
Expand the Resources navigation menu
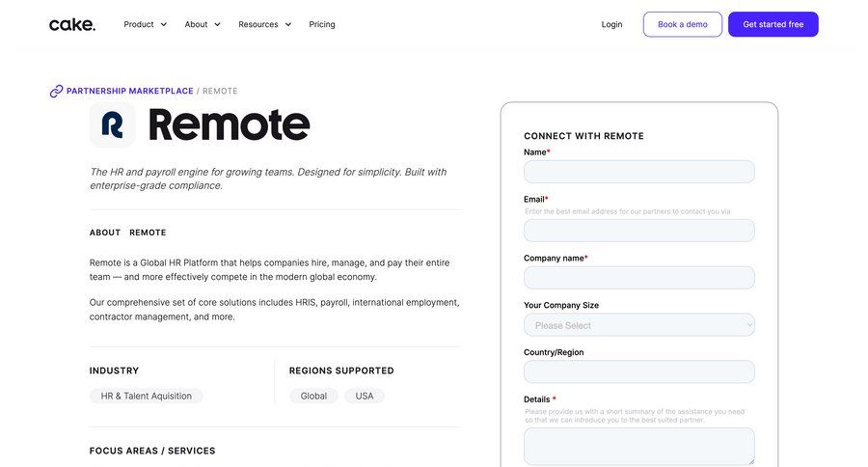pyautogui.click(x=264, y=24)
